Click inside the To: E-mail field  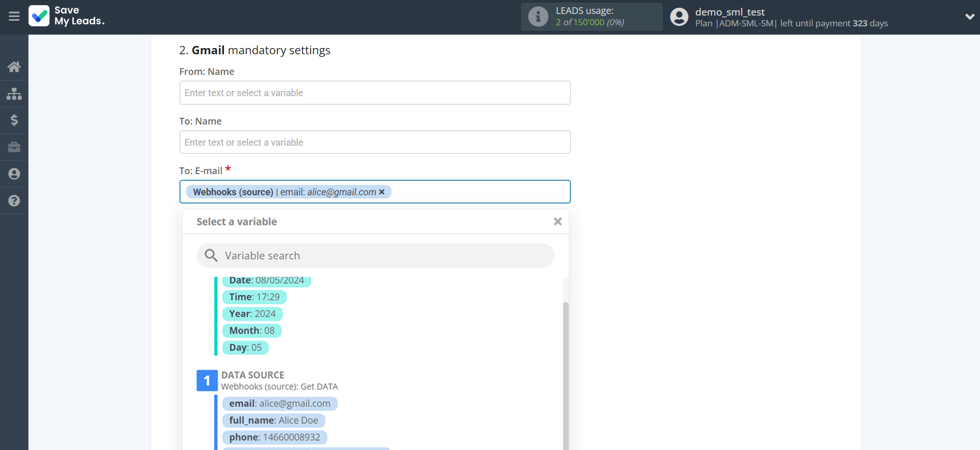point(375,192)
